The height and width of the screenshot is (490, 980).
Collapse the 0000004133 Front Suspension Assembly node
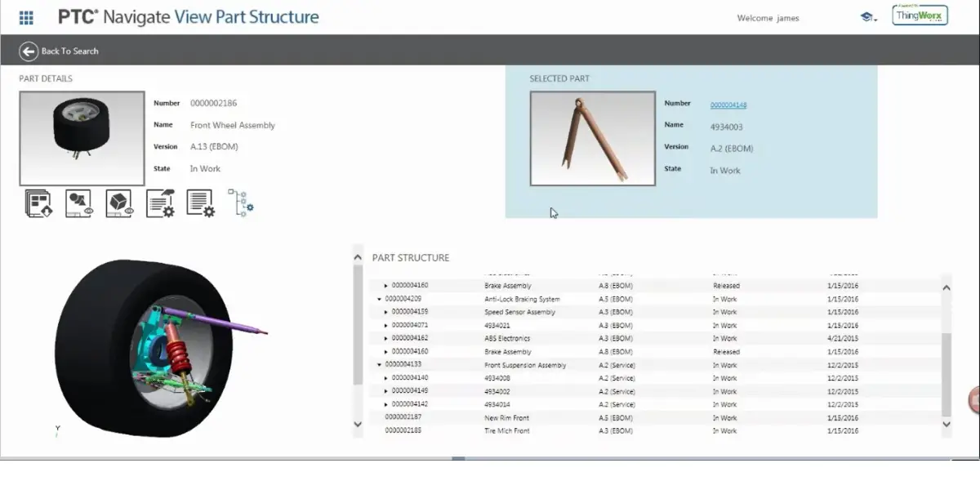click(x=380, y=364)
